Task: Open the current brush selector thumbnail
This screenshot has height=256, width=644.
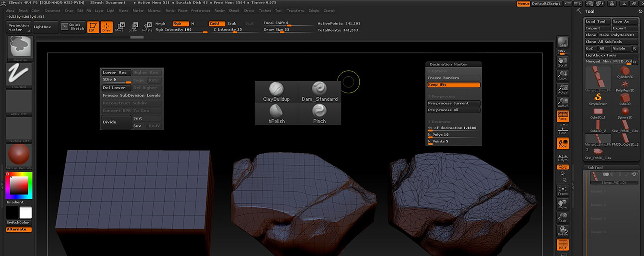Action: click(20, 48)
